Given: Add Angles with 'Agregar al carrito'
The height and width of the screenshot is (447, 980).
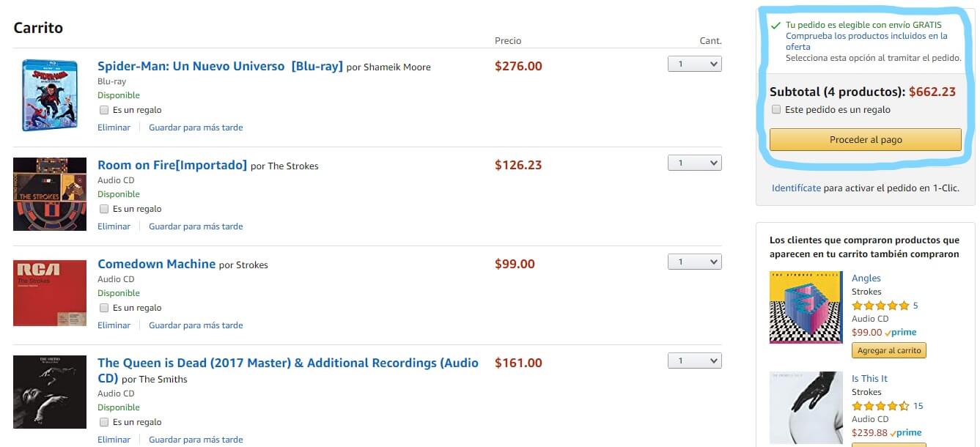Looking at the screenshot, I should pos(888,350).
